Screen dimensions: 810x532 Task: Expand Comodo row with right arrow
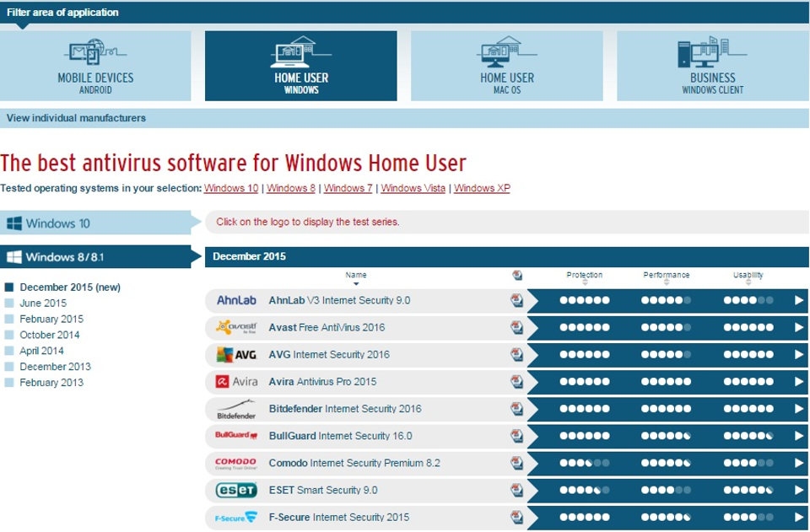pos(799,463)
